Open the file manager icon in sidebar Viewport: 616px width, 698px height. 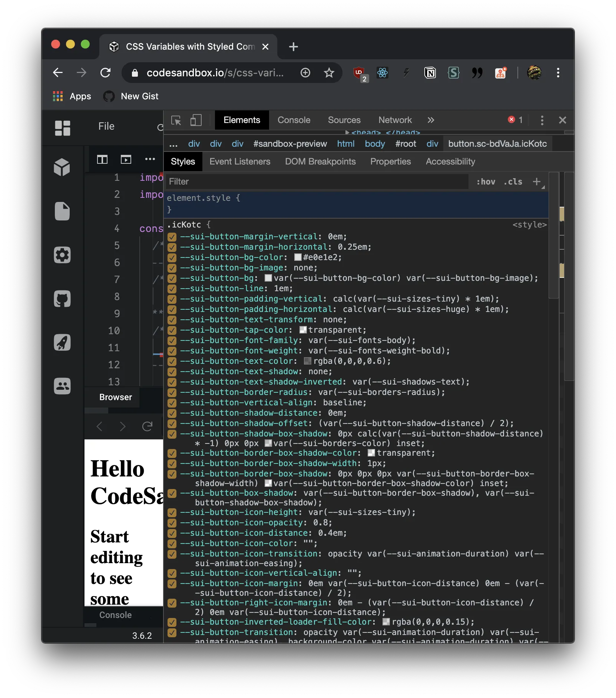tap(62, 211)
